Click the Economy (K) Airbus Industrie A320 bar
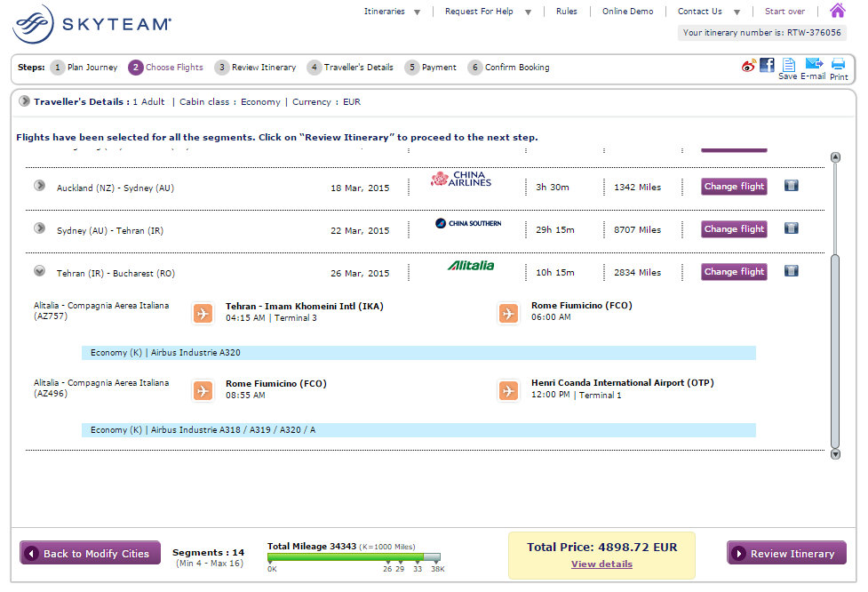 [x=418, y=353]
